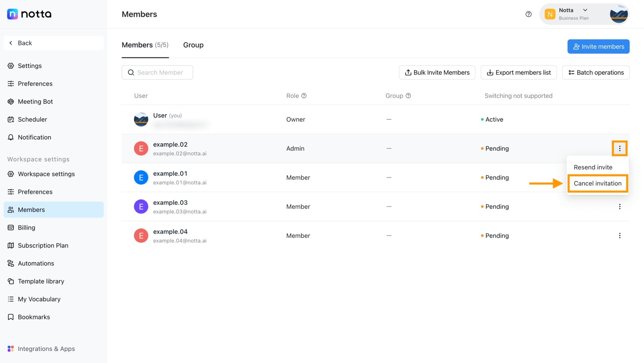Click the Active status of User
The image size is (644, 363).
coord(492,120)
